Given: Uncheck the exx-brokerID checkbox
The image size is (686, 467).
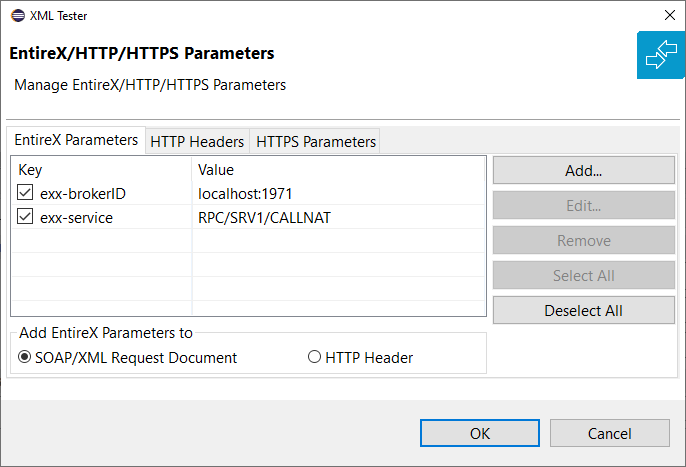Looking at the screenshot, I should click(x=25, y=192).
